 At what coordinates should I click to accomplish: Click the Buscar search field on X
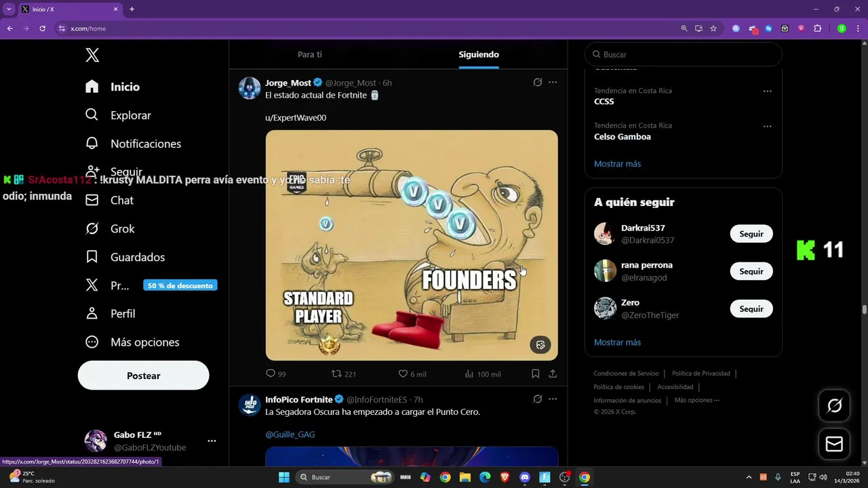click(x=684, y=54)
